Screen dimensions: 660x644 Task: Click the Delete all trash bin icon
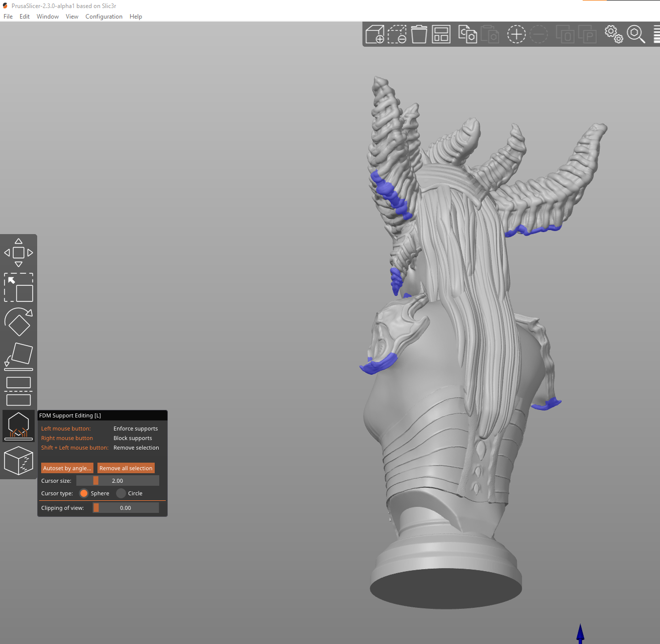point(419,34)
